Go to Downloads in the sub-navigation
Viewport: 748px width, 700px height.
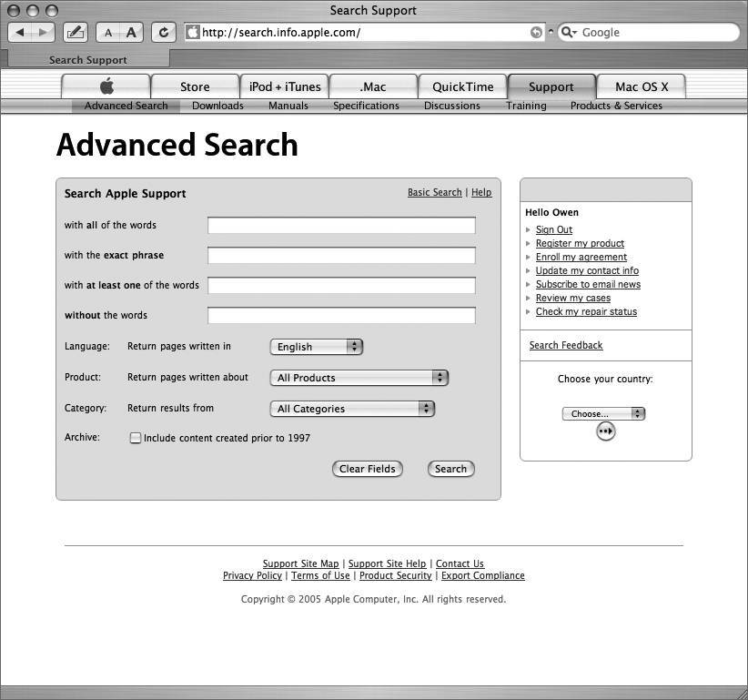(217, 106)
